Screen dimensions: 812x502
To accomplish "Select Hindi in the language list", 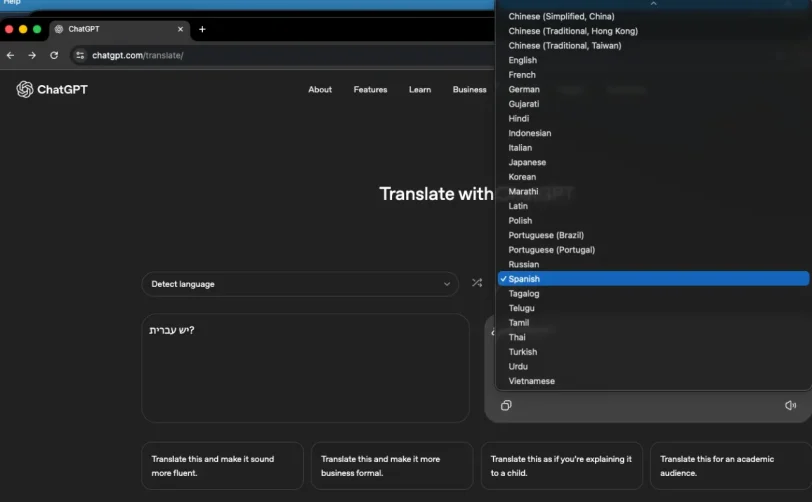I will click(654, 118).
